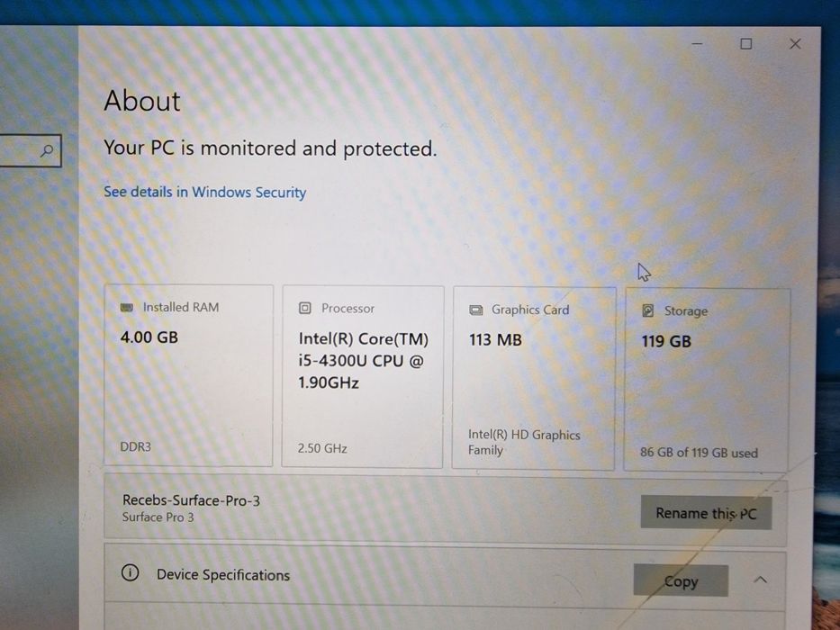This screenshot has width=840, height=630.
Task: Click Your PC is monitored and protected
Action: point(270,148)
